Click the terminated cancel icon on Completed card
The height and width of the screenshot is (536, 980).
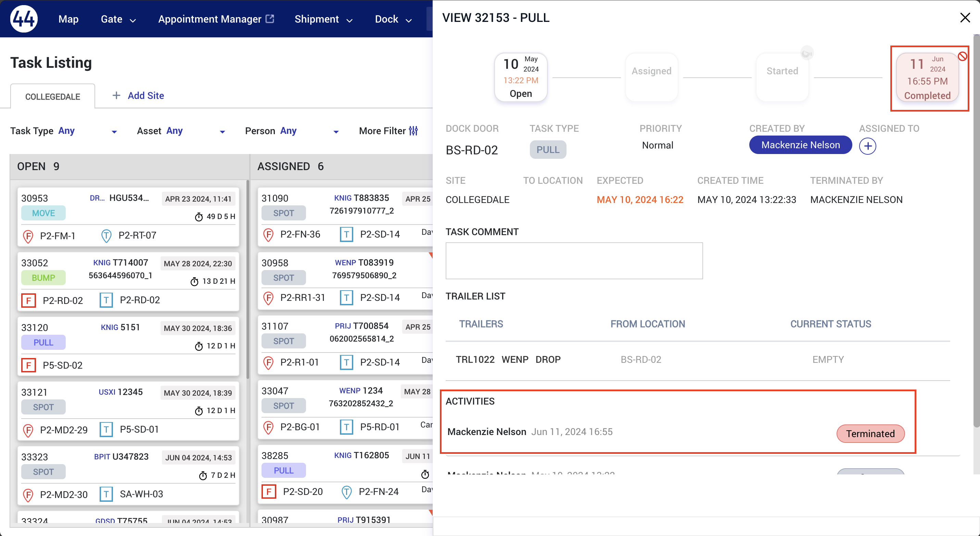[962, 56]
